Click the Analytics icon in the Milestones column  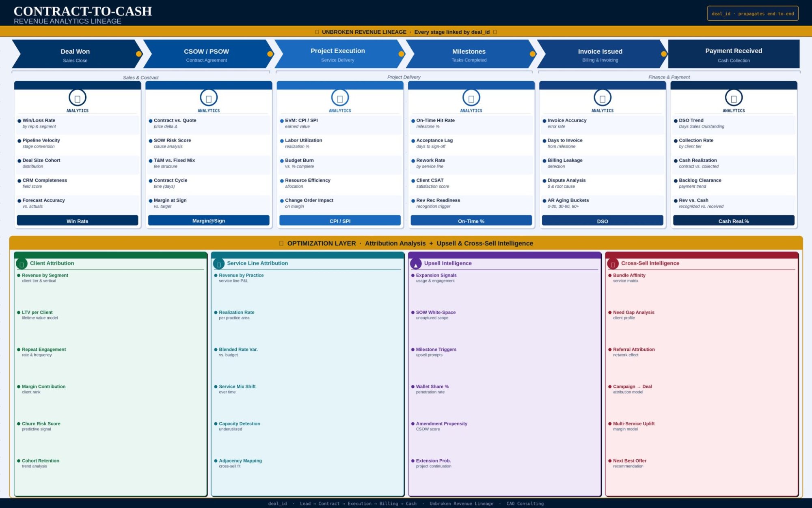click(x=471, y=98)
